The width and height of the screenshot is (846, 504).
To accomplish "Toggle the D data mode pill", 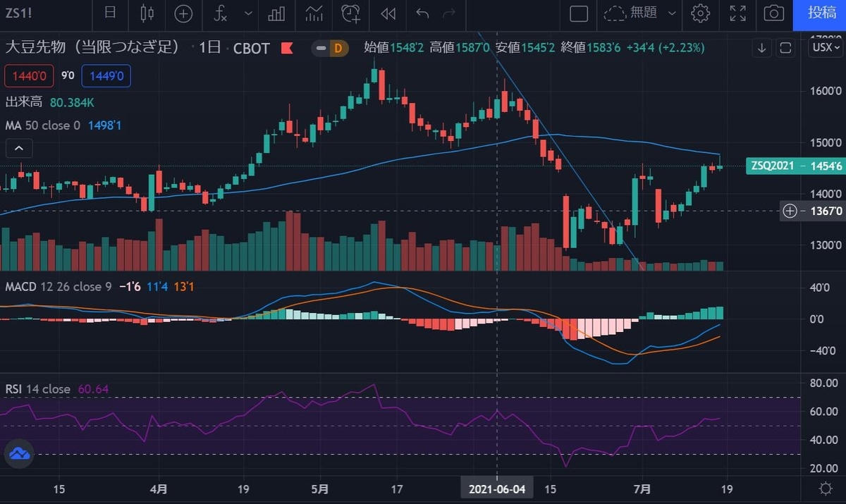I will tap(338, 48).
